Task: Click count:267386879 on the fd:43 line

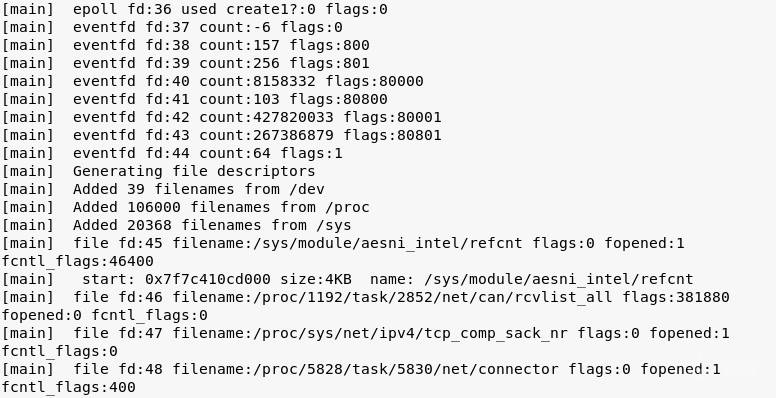Action: pos(267,135)
